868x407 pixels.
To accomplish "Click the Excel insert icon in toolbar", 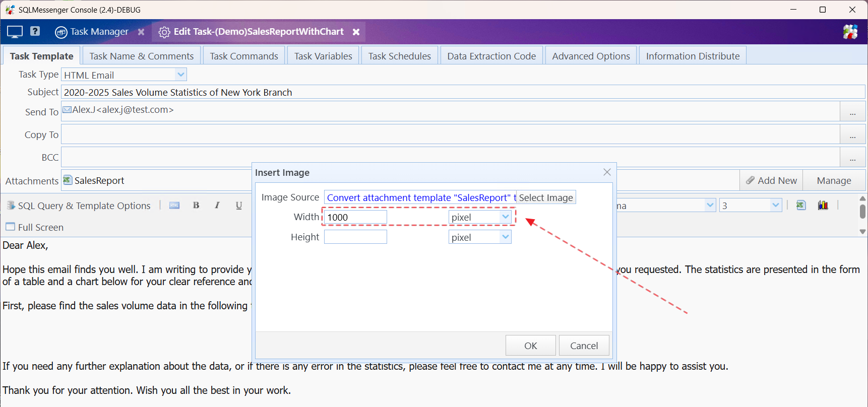I will pos(801,205).
